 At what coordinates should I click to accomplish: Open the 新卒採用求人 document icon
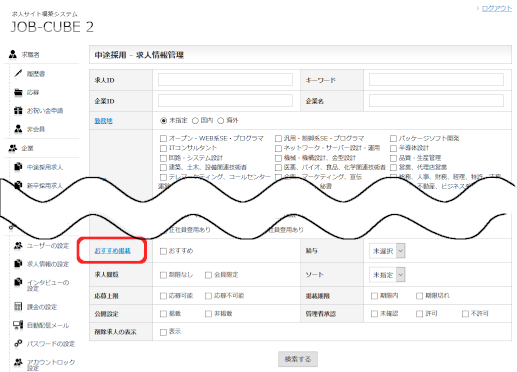(18, 185)
